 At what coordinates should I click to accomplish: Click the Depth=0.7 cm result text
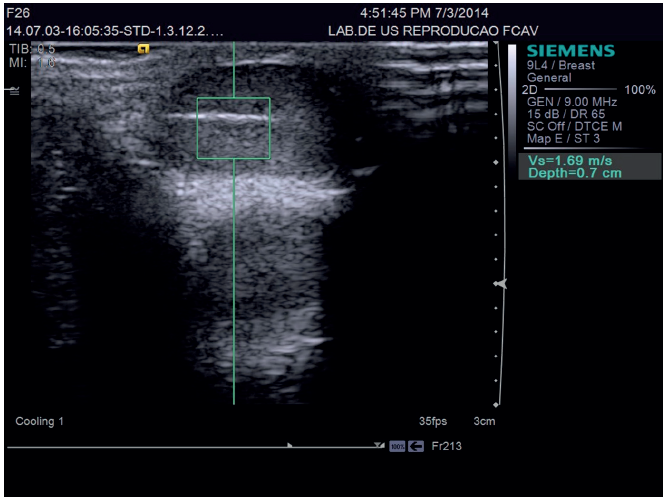pos(574,173)
